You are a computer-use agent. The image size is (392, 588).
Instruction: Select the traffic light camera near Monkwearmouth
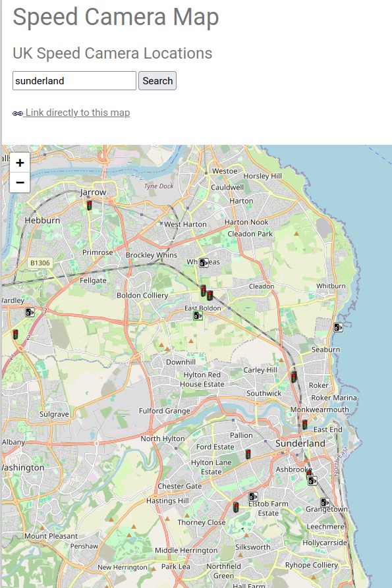(304, 425)
